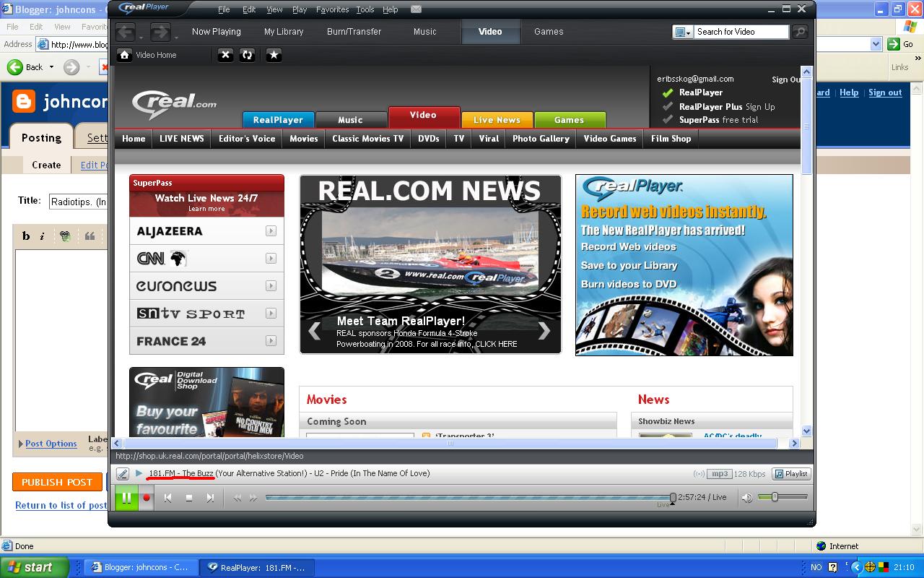Click the envelope message icon
Image resolution: width=924 pixels, height=578 pixels.
tap(416, 9)
